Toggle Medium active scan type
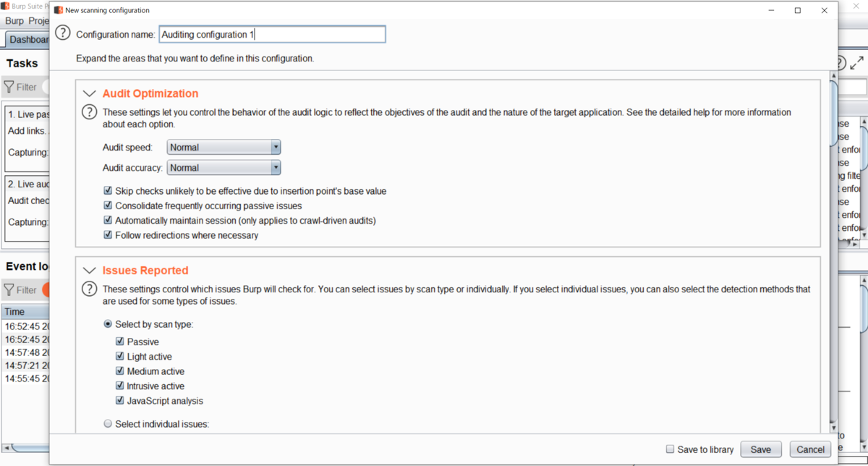The height and width of the screenshot is (466, 868). tap(120, 371)
